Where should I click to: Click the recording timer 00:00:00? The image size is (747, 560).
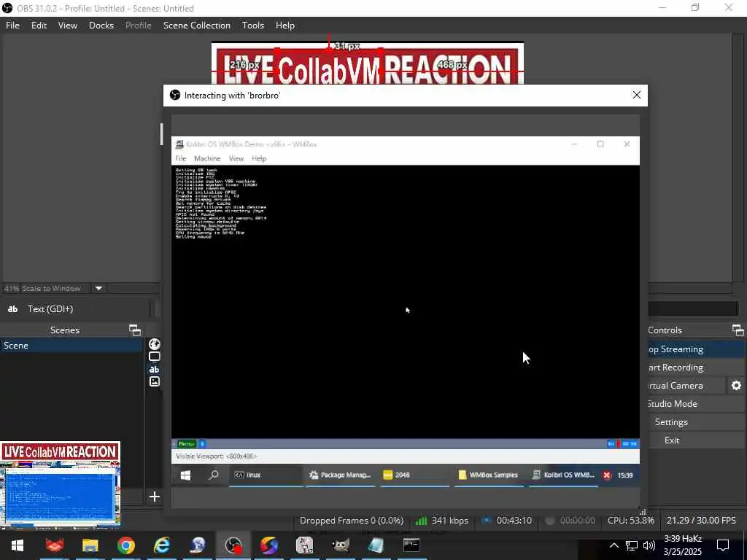point(570,521)
